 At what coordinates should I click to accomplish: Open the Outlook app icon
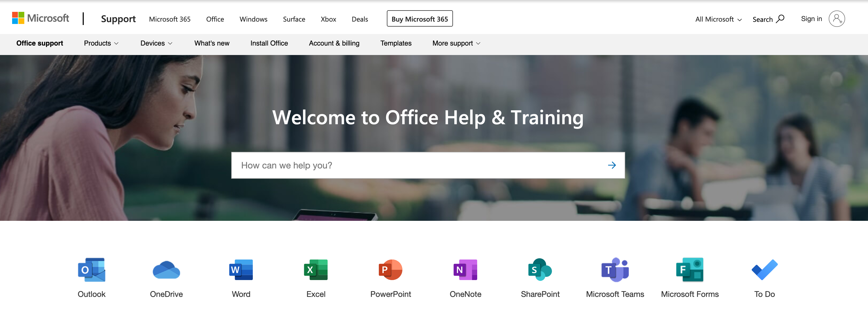[92, 270]
